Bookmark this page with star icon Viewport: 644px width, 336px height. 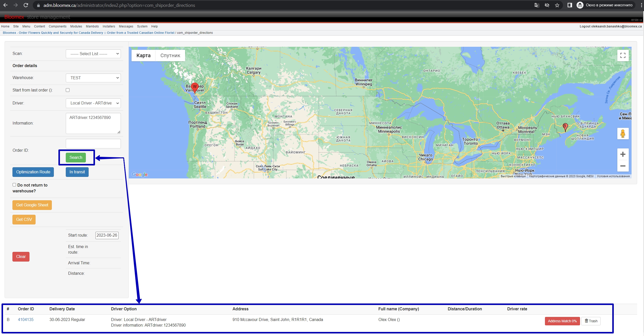click(557, 5)
